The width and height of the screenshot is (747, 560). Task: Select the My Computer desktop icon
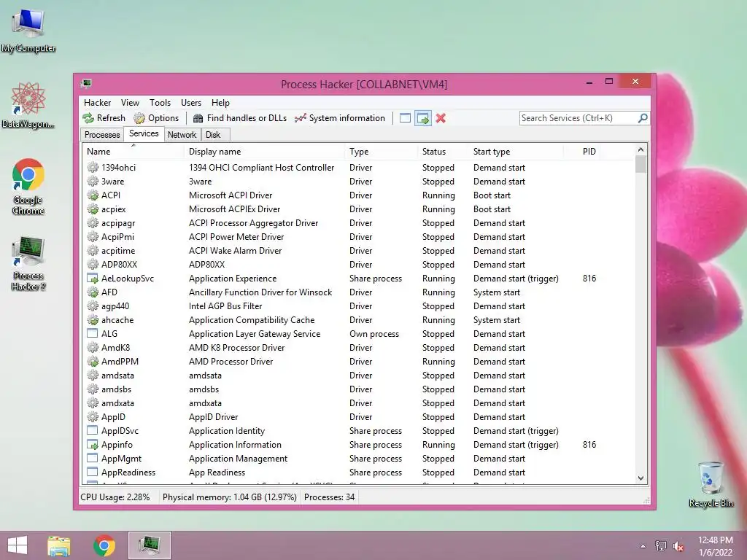click(28, 31)
